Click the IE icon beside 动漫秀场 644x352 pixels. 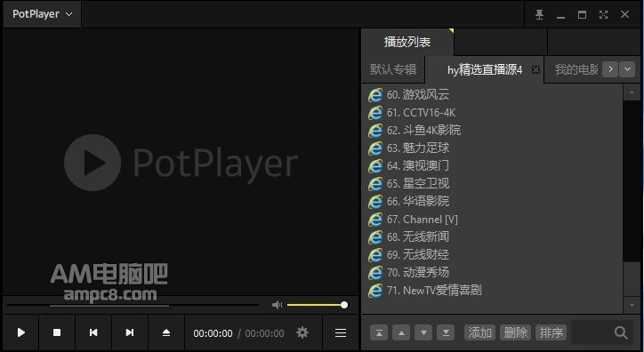375,272
